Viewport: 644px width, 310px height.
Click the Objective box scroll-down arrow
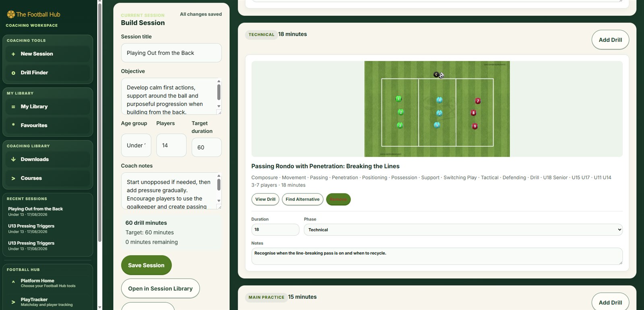(219, 106)
